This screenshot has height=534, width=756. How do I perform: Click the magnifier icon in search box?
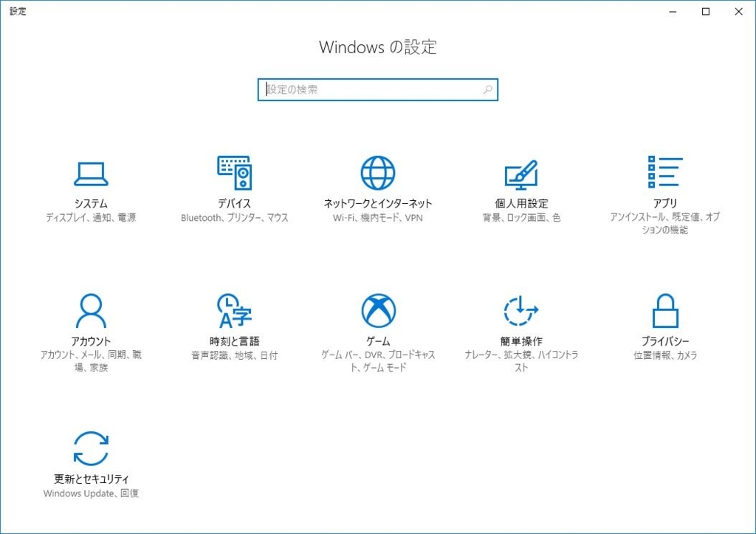click(x=487, y=89)
